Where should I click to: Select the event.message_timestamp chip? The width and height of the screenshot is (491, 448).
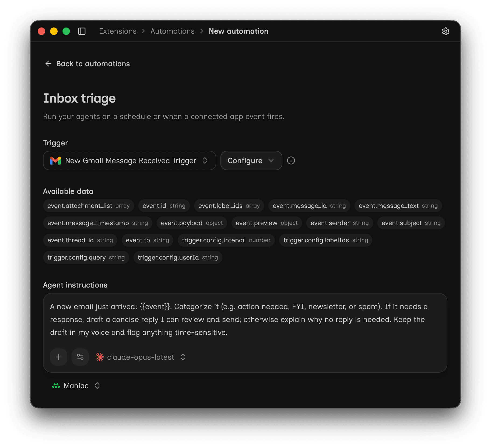point(98,223)
